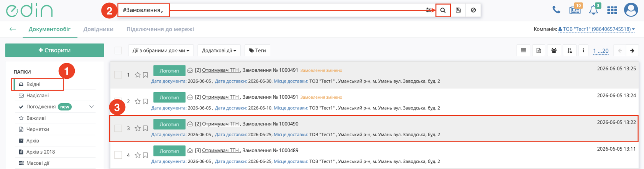Open the user profile avatar
644x169 pixels.
pyautogui.click(x=631, y=10)
